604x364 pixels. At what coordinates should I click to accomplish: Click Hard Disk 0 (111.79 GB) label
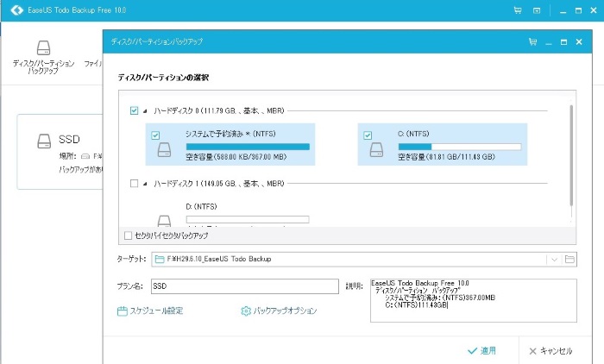click(x=219, y=111)
